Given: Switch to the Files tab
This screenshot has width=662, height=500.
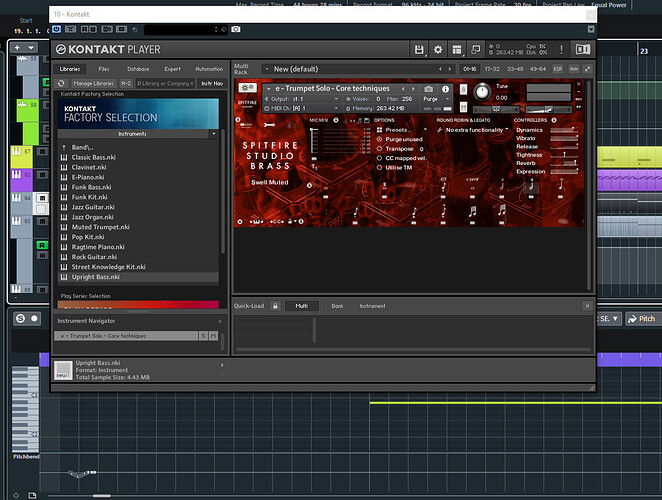Looking at the screenshot, I should (x=104, y=69).
